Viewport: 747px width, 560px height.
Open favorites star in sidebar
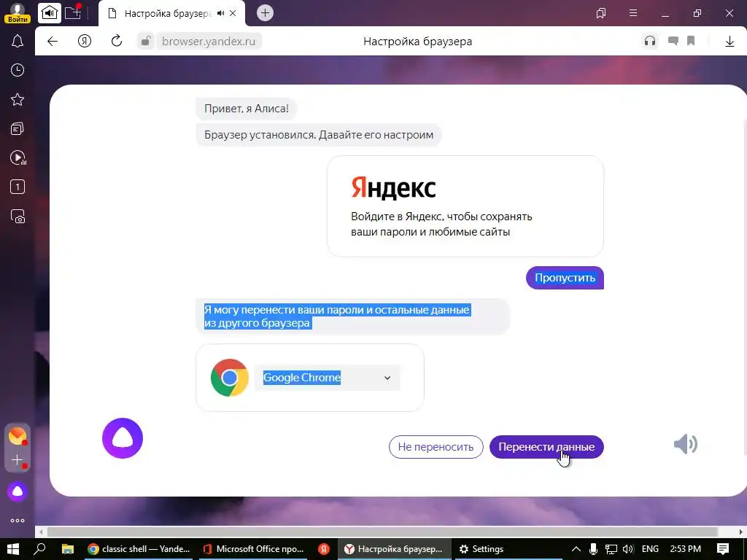point(18,99)
